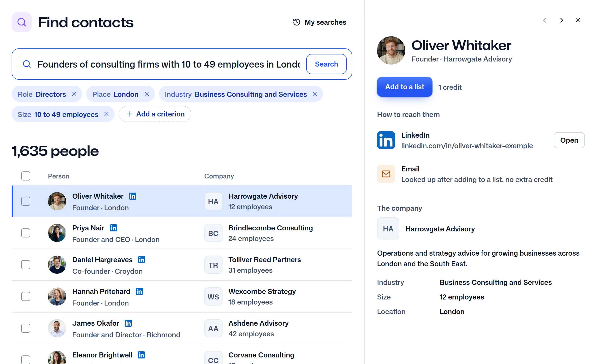Screen dimensions: 597x364
Task: Open My searches history
Action: click(319, 22)
